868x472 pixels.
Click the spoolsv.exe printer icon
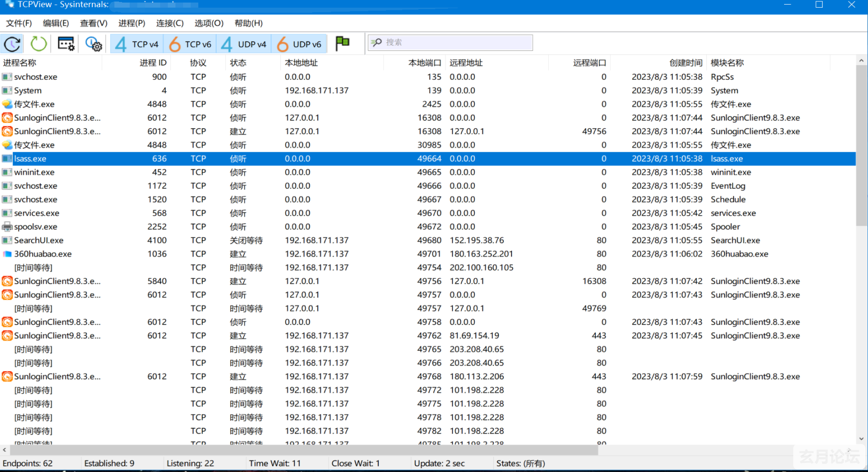coord(7,227)
